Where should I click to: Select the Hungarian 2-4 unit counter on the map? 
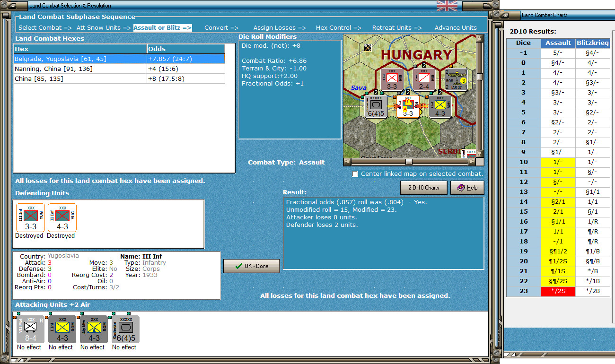pos(423,80)
